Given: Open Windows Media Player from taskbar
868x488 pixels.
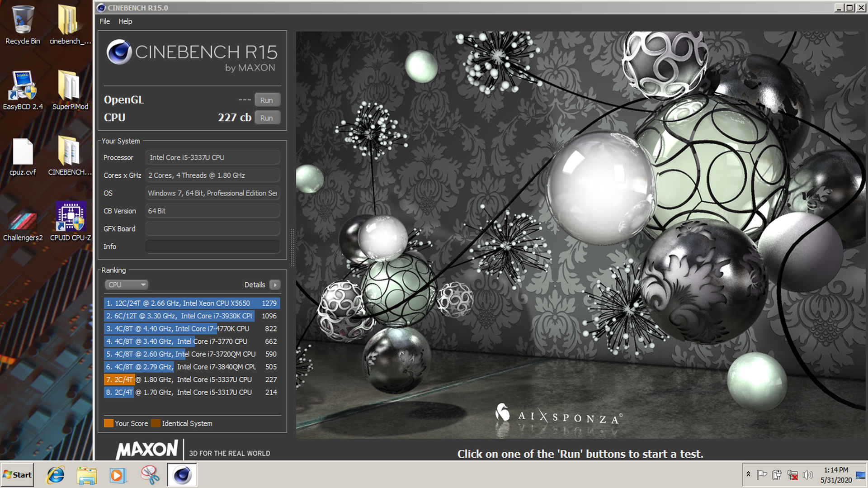Looking at the screenshot, I should click(x=118, y=475).
